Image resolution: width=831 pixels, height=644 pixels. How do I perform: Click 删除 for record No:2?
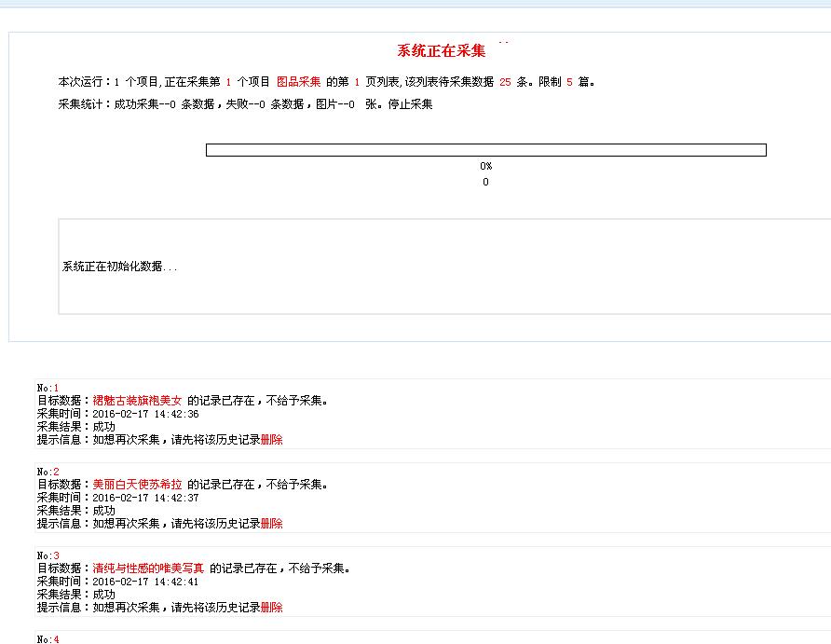click(271, 524)
